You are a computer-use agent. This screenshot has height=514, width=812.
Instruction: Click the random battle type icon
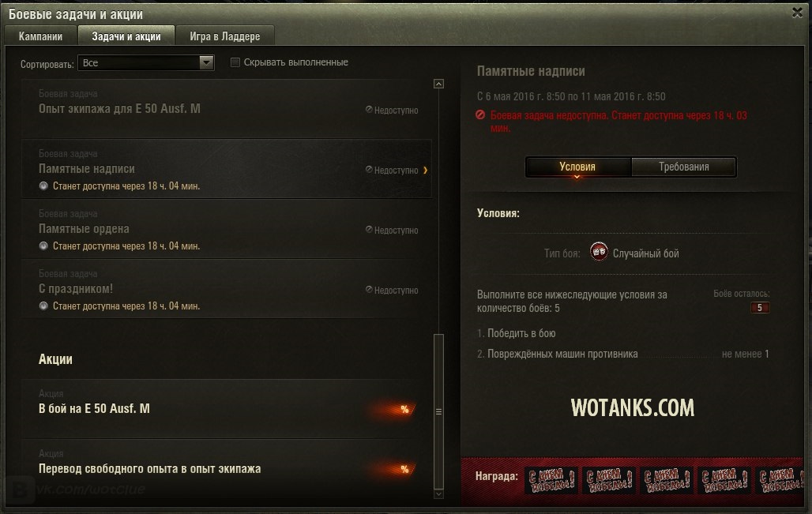click(599, 252)
